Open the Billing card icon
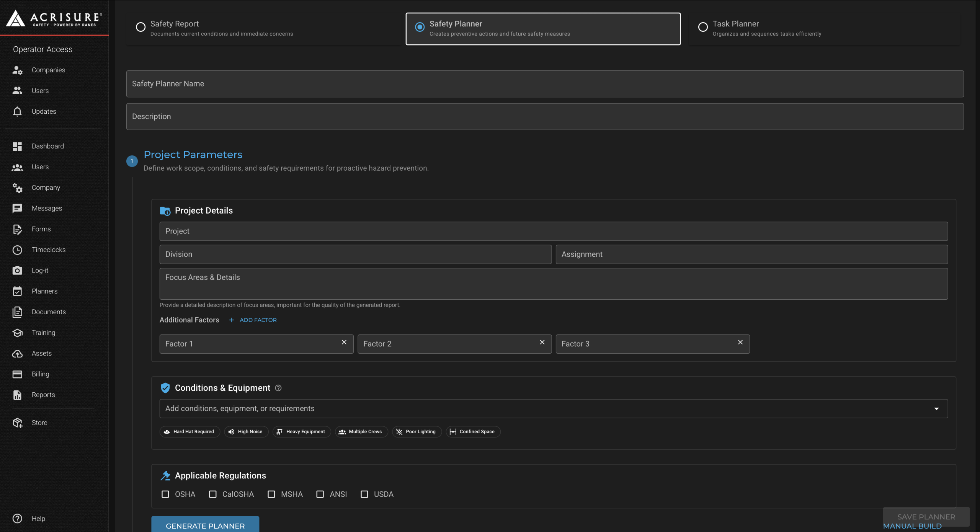This screenshot has height=532, width=980. click(17, 374)
